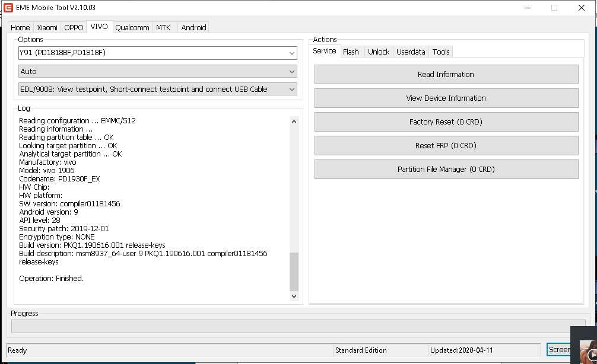
Task: Click Factory Reset (0 CRD) button
Action: point(446,122)
